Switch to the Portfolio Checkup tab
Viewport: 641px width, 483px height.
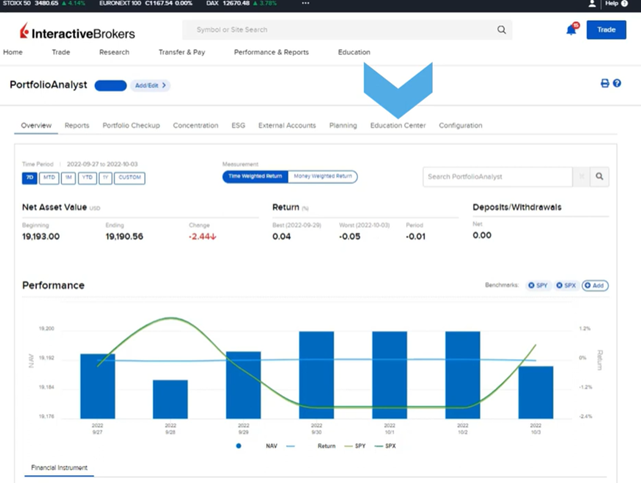[131, 125]
